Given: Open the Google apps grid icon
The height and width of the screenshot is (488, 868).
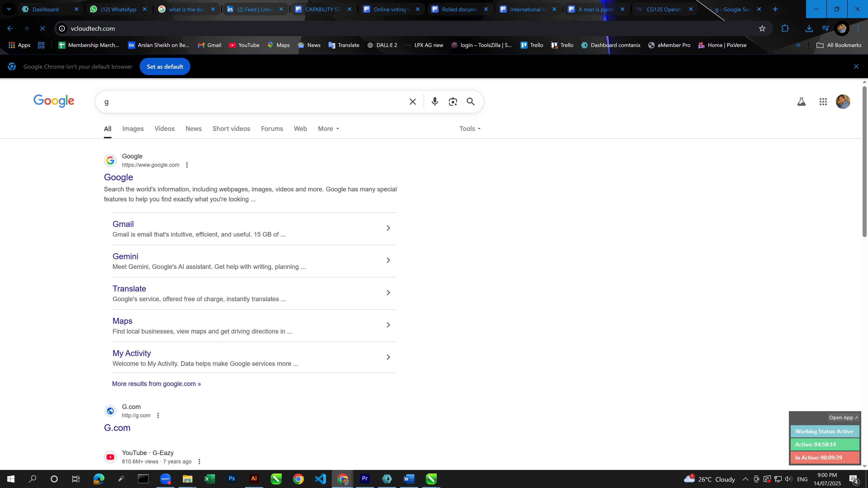Looking at the screenshot, I should tap(823, 101).
